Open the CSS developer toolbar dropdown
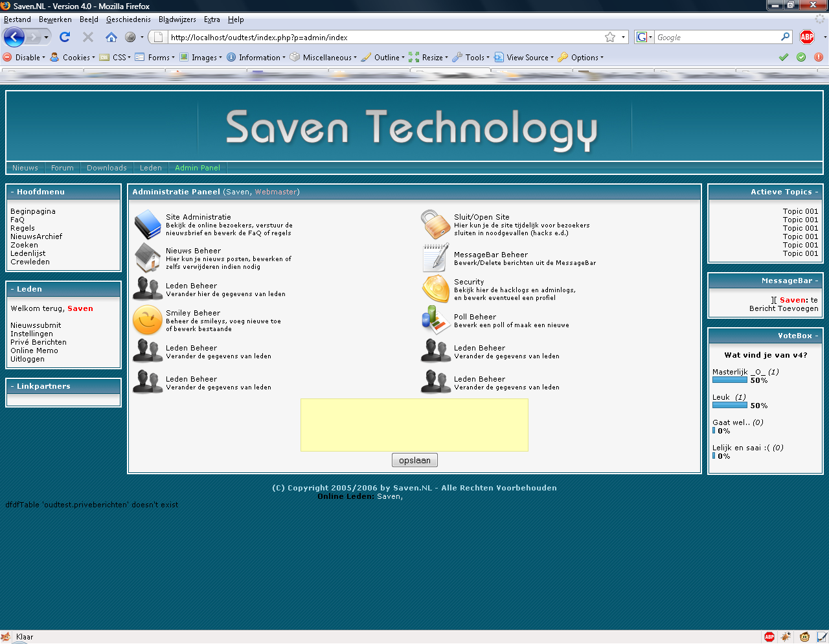This screenshot has height=644, width=829. pos(115,57)
